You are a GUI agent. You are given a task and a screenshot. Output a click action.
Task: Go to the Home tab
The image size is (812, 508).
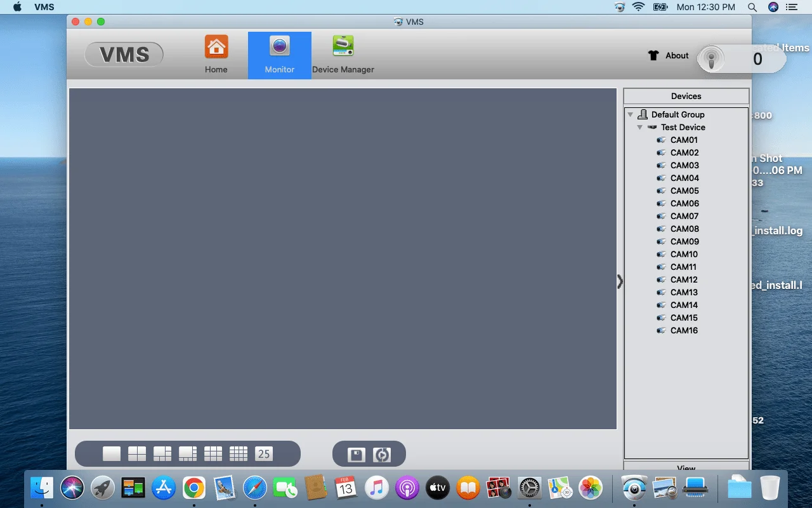216,55
